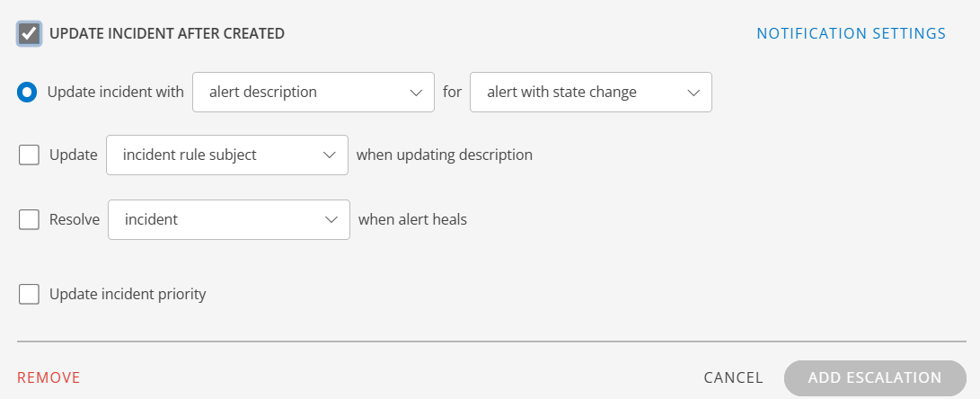This screenshot has width=980, height=399.
Task: Open the incident rule subject dropdown
Action: coord(216,155)
